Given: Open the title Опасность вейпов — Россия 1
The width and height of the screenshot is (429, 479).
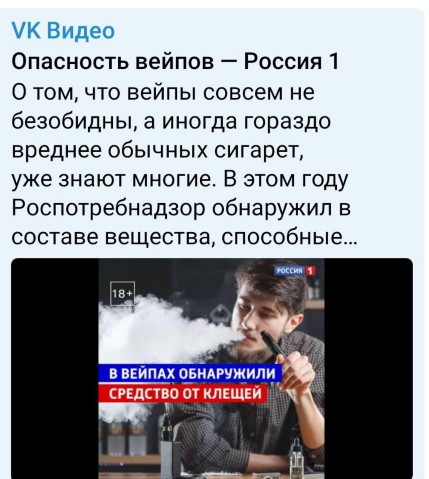Looking at the screenshot, I should click(x=175, y=62).
